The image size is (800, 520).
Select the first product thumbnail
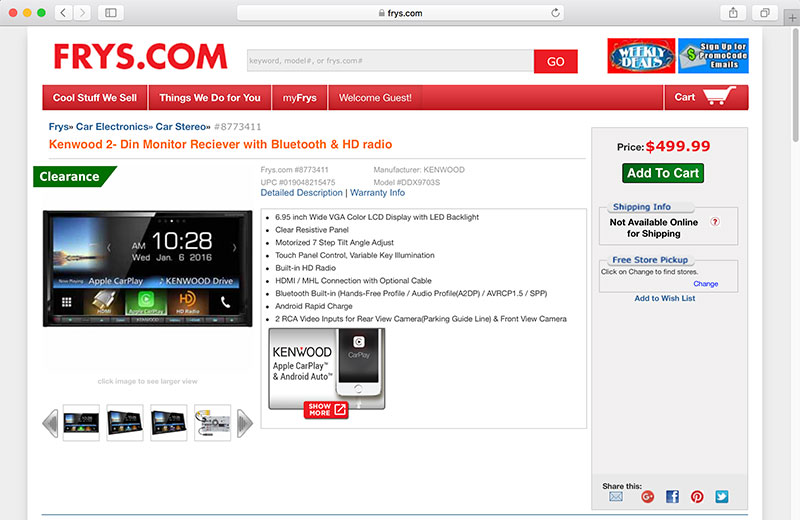click(x=81, y=423)
